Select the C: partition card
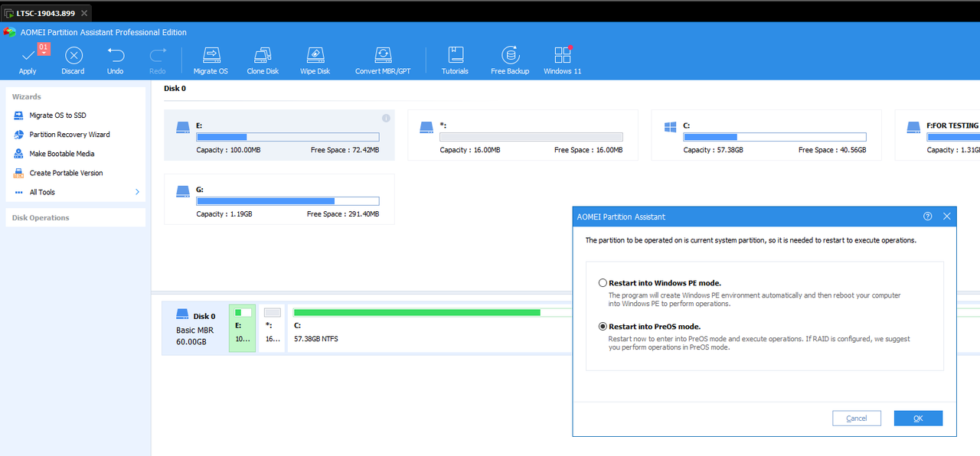 pos(766,135)
